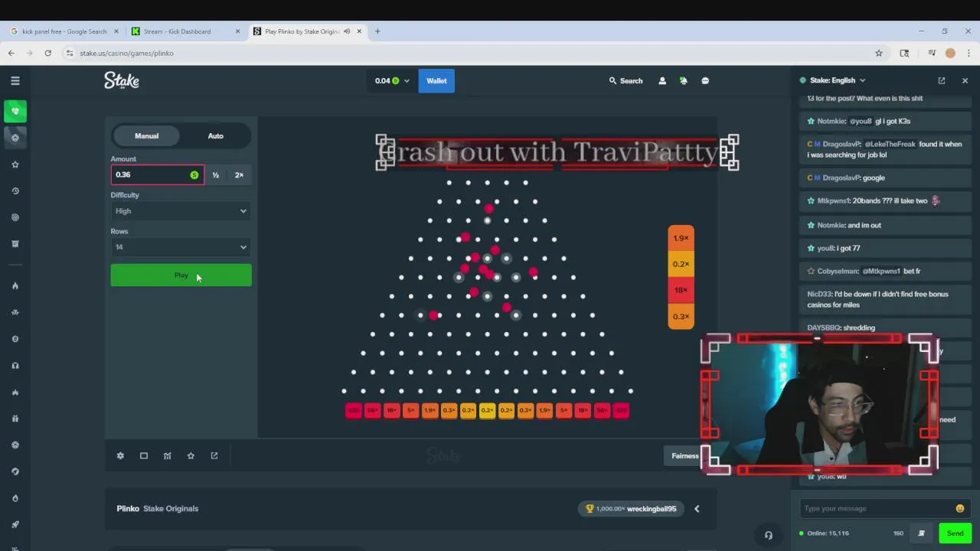The height and width of the screenshot is (551, 980).
Task: Pop out the chat panel
Action: tap(942, 80)
